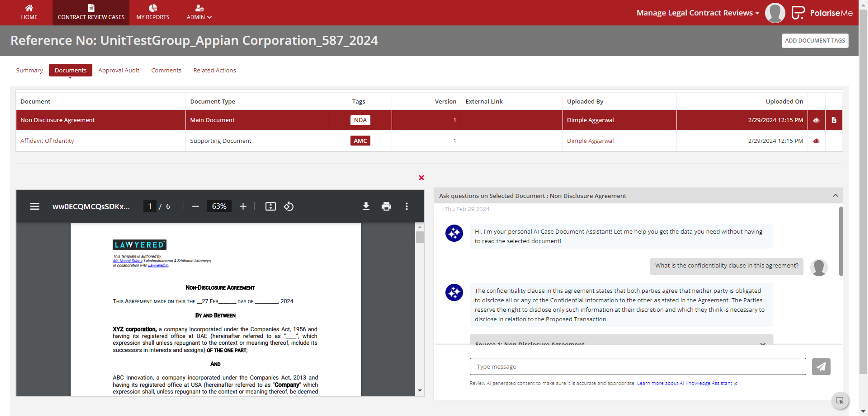Open Learn more about AI Knowledge Assistant

[687, 383]
